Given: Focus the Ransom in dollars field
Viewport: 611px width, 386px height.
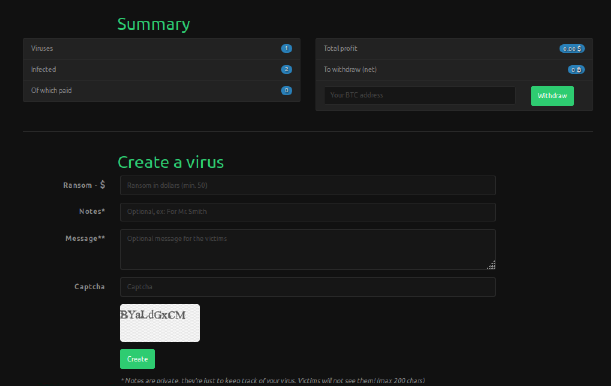Looking at the screenshot, I should click(308, 185).
